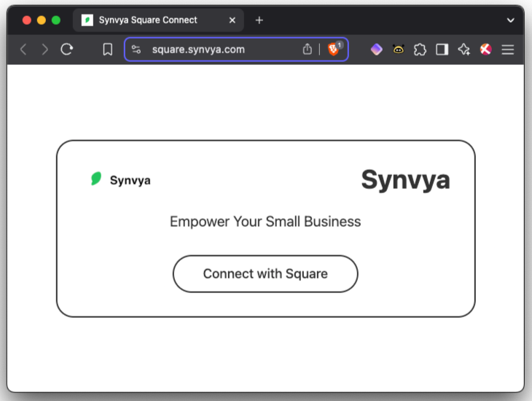This screenshot has height=401, width=532.
Task: Click 'Empower Your Small Business' text
Action: pyautogui.click(x=265, y=222)
